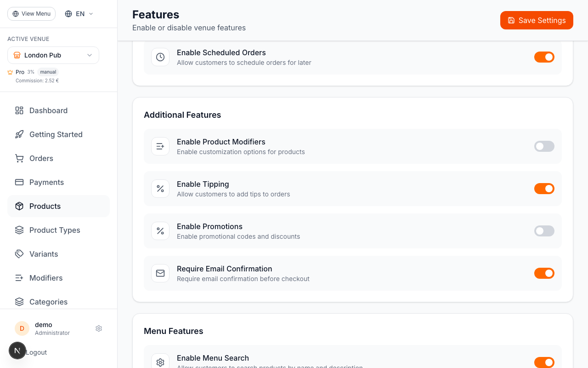Expand the View Menu control
The image size is (588, 368).
pos(31,14)
